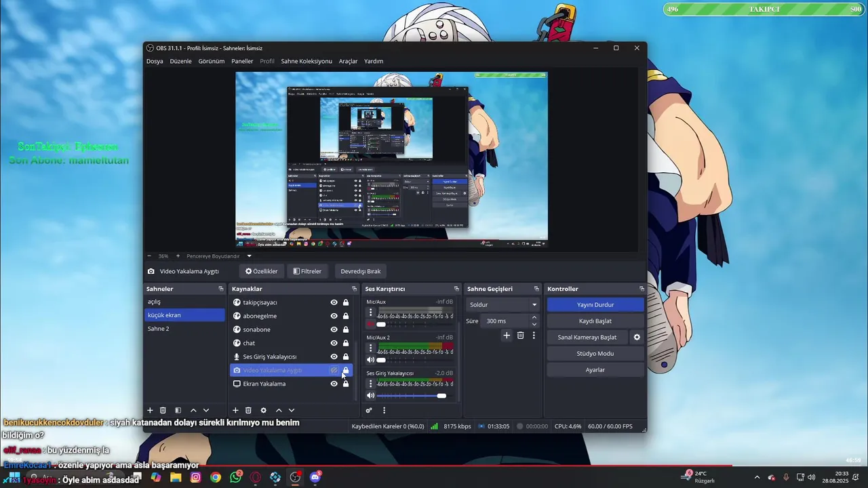
Task: Open Instagram from the taskbar
Action: point(196,477)
